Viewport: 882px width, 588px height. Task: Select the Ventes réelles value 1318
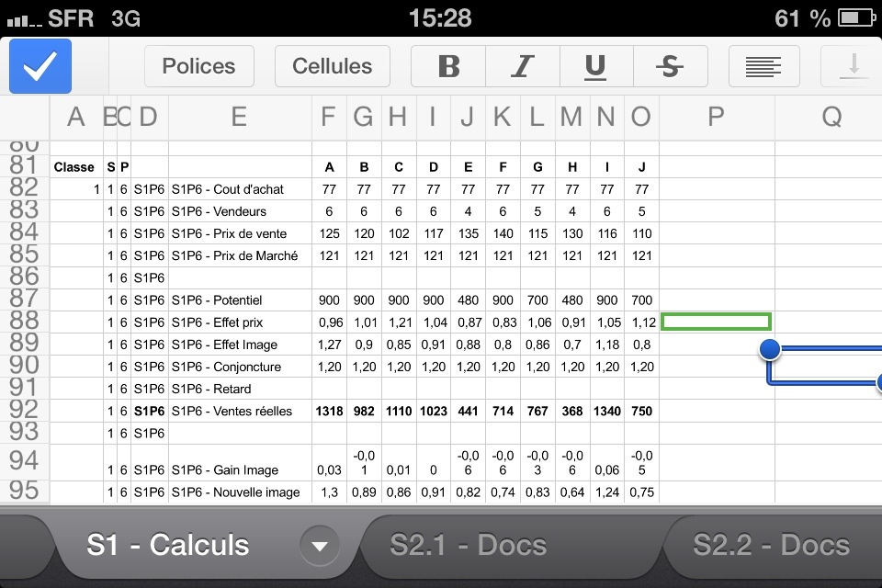pos(329,411)
